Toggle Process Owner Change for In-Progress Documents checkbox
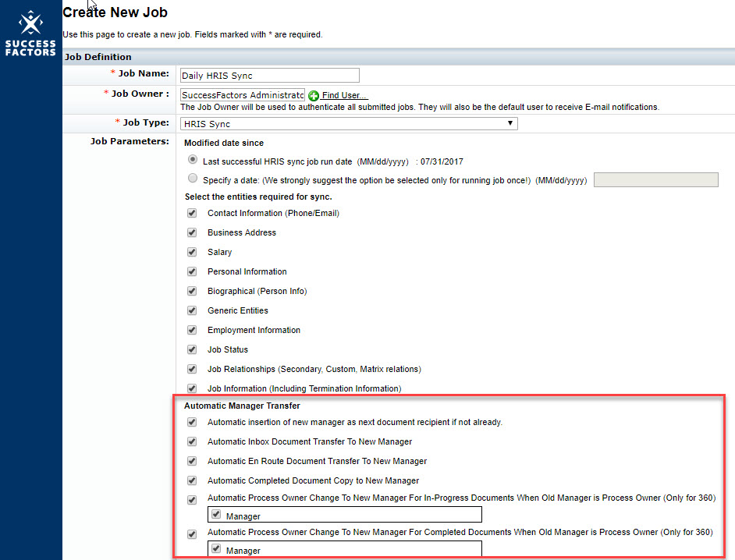The width and height of the screenshot is (735, 560). pos(192,500)
